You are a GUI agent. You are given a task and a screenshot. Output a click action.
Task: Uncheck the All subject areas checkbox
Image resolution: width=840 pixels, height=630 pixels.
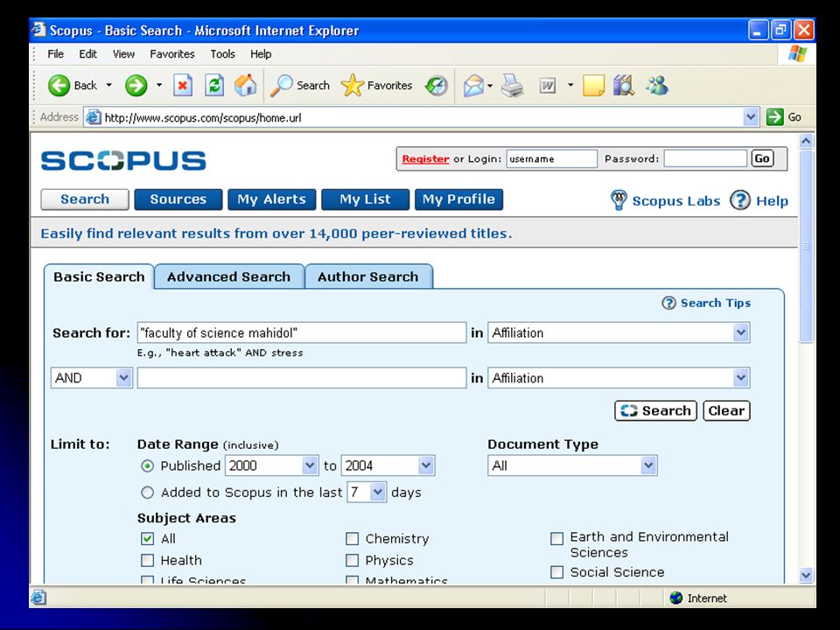(x=147, y=538)
